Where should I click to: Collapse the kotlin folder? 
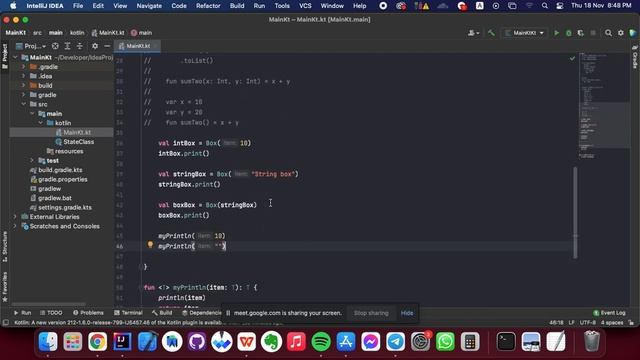coord(40,123)
